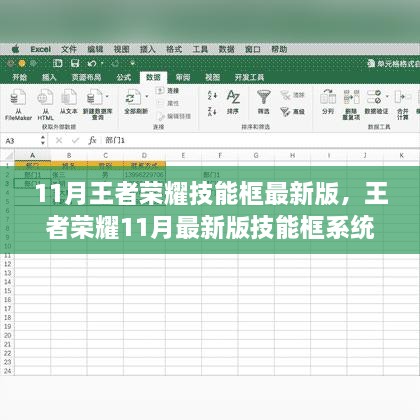Click the sidebar/layout icon in title bar
The height and width of the screenshot is (420, 420).
click(x=58, y=63)
